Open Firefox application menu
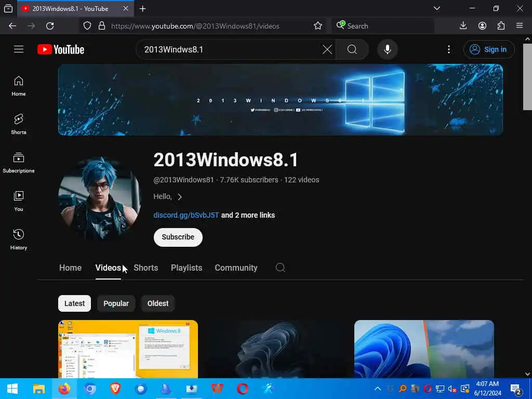This screenshot has height=399, width=532. coord(520,26)
